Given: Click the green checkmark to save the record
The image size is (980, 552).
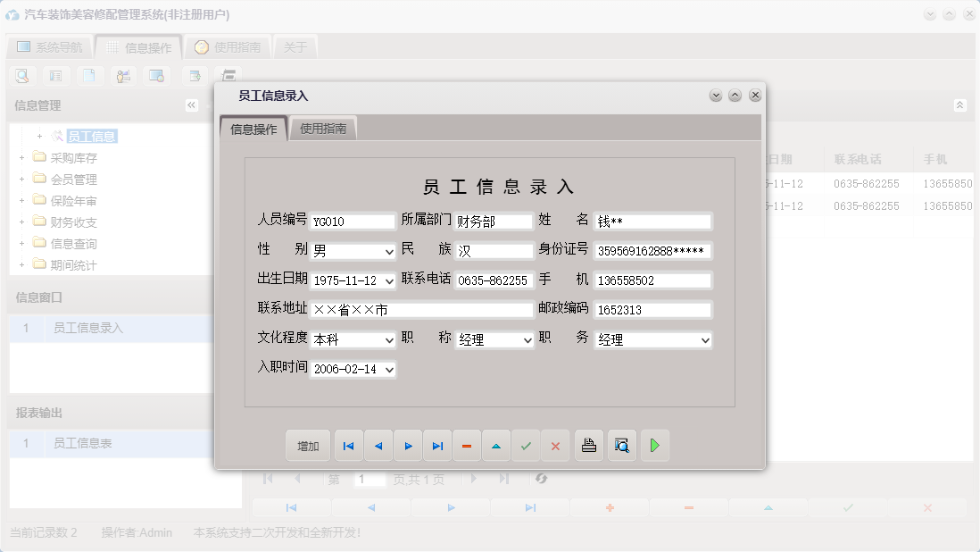Looking at the screenshot, I should (526, 445).
